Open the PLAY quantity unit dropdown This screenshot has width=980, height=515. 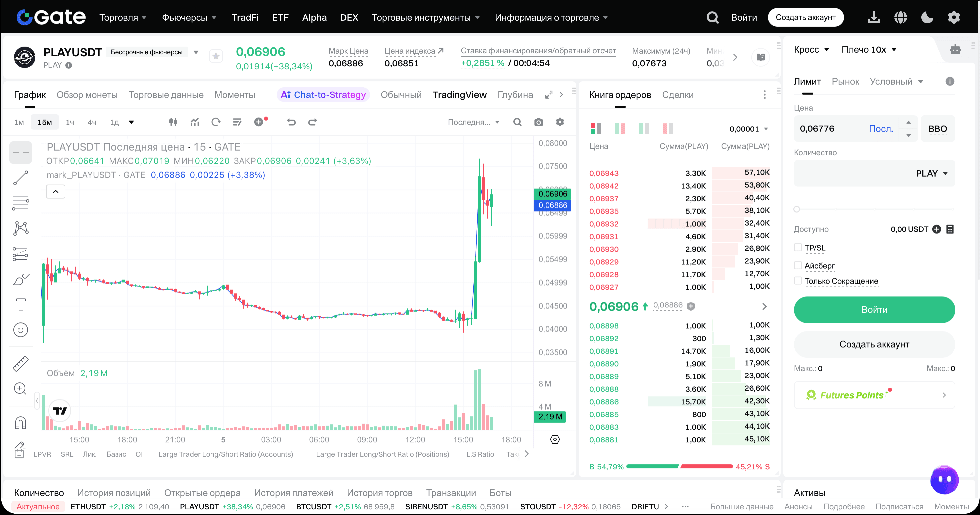931,173
